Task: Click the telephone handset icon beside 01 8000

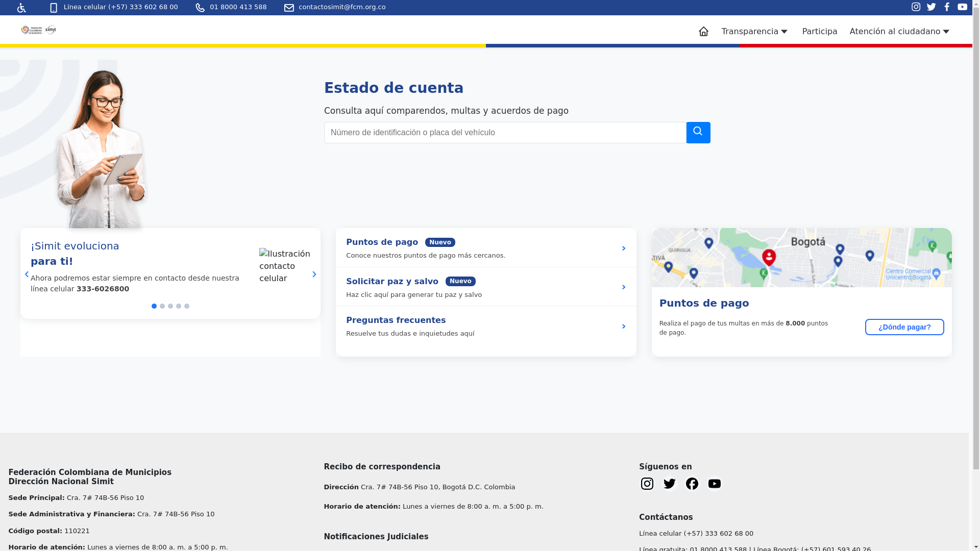Action: point(200,8)
